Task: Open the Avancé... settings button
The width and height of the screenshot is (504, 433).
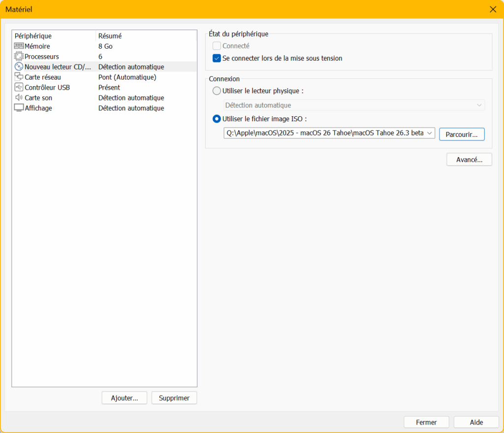Action: (x=469, y=160)
